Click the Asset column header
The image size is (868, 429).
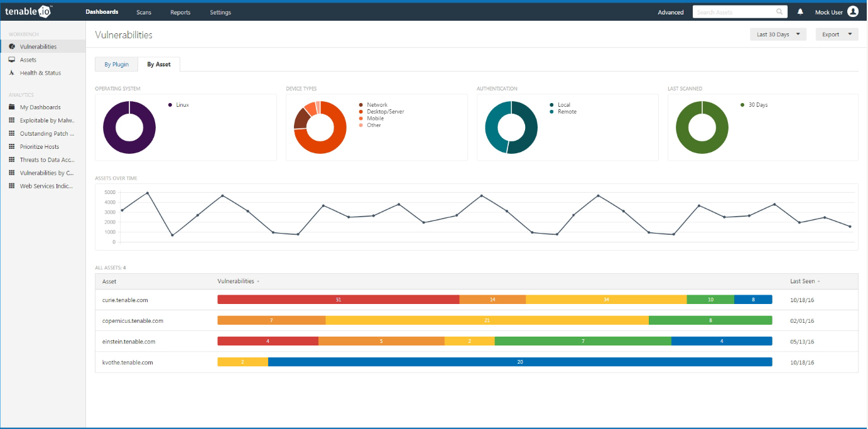point(109,281)
